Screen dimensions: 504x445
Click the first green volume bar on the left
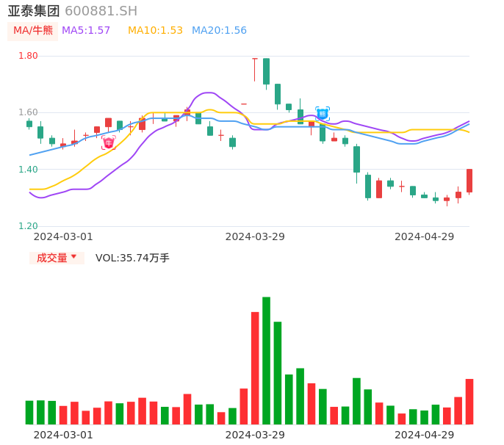(29, 412)
